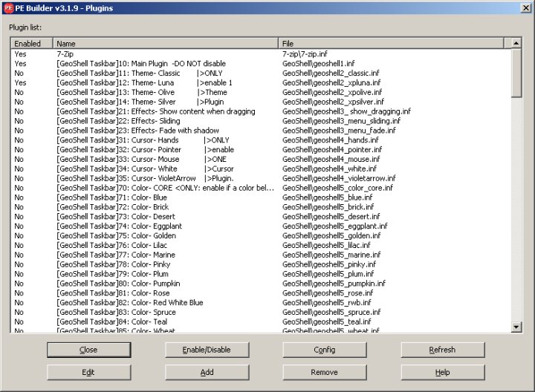Select the '72: Color- Brick' row
535x392 pixels.
coord(261,206)
